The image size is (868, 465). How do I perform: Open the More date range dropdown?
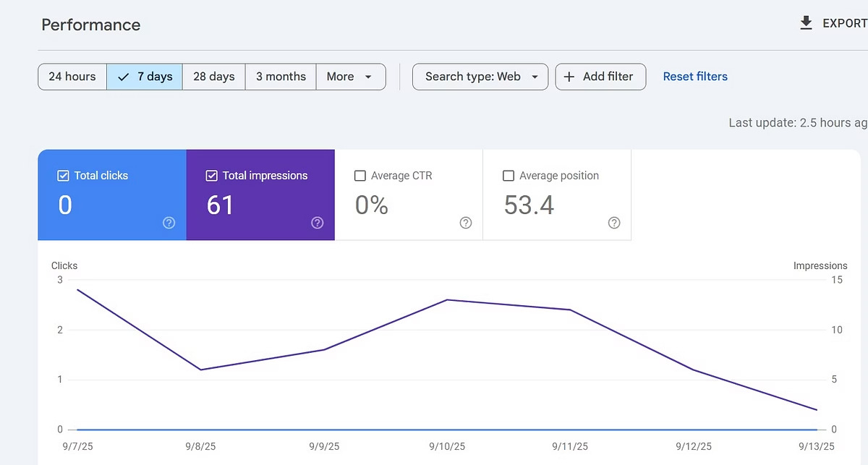coord(351,77)
